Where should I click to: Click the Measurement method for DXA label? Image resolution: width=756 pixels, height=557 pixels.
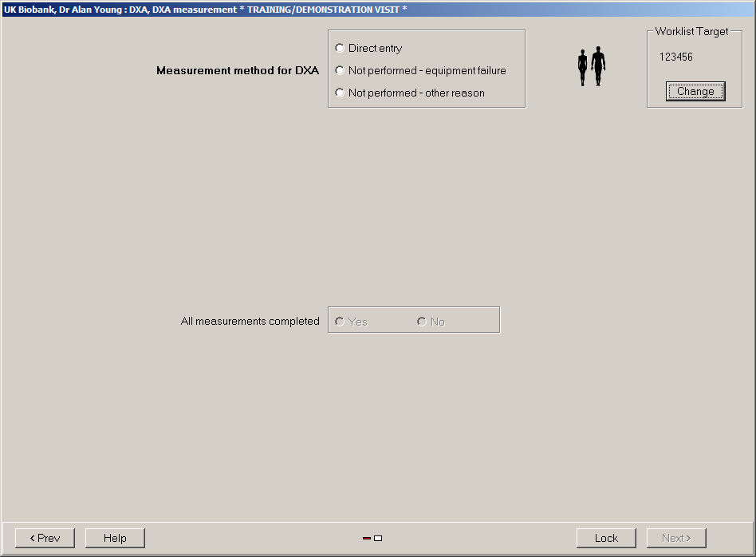(x=238, y=71)
